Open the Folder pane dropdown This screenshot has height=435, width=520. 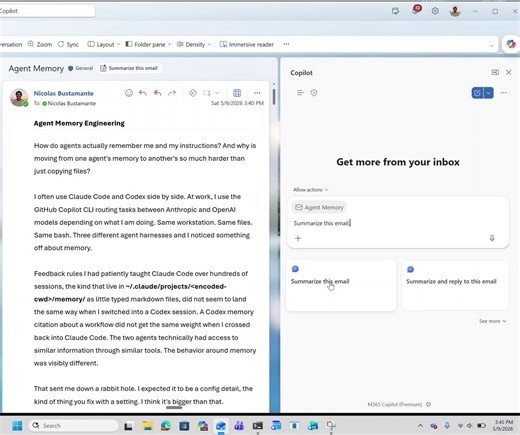[148, 44]
